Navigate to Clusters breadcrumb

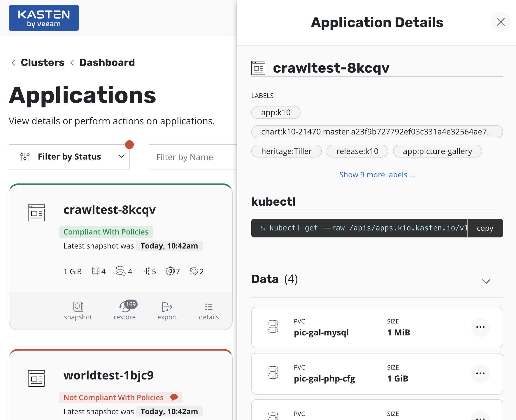pyautogui.click(x=43, y=62)
